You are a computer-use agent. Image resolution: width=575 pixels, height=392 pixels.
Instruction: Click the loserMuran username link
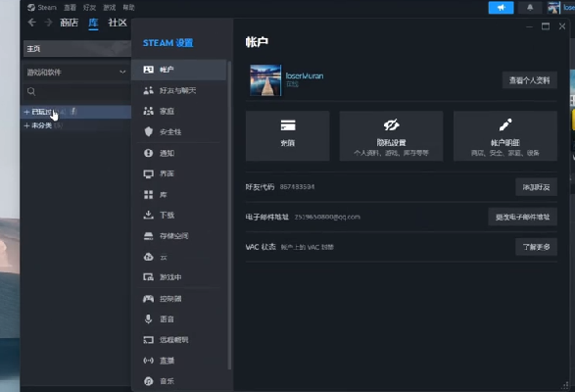coord(305,76)
